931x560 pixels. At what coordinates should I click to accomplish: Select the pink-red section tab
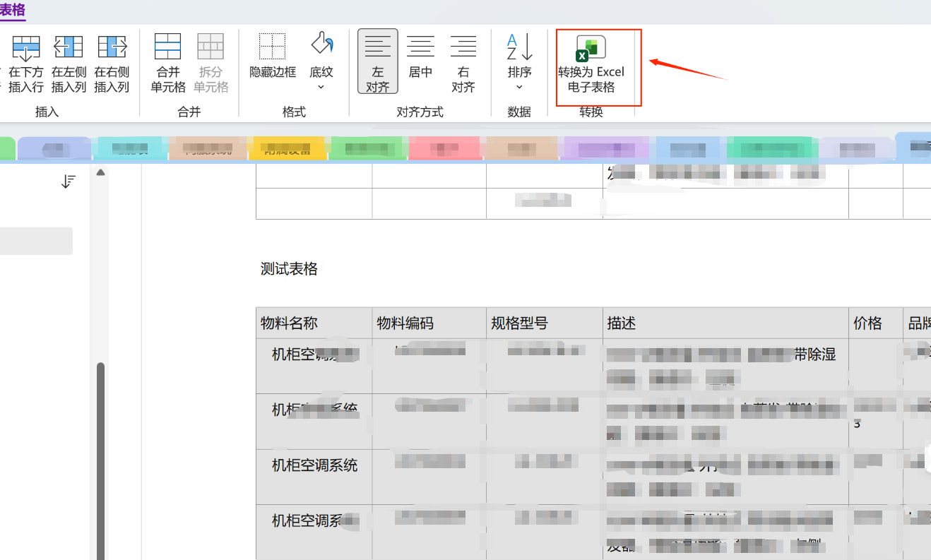(x=444, y=149)
